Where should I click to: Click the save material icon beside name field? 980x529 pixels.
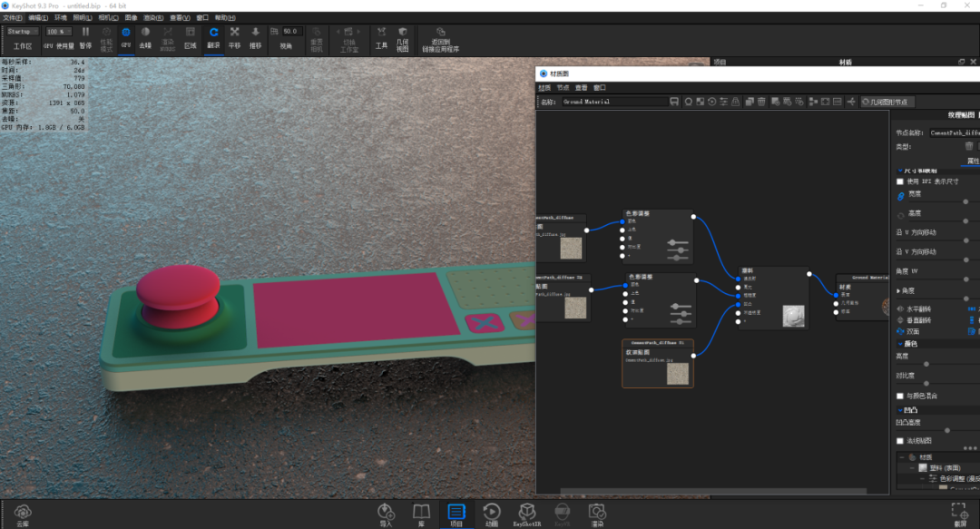(673, 102)
